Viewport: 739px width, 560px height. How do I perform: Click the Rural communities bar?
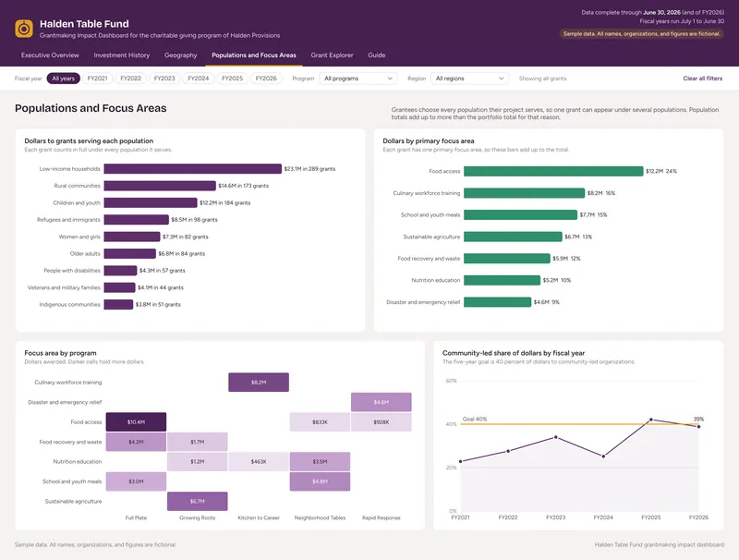pos(160,186)
